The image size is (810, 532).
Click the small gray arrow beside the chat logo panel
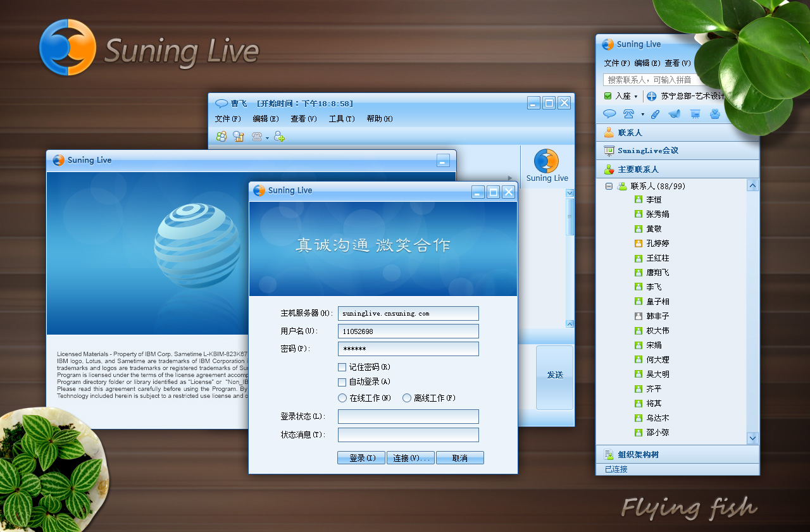click(x=511, y=178)
